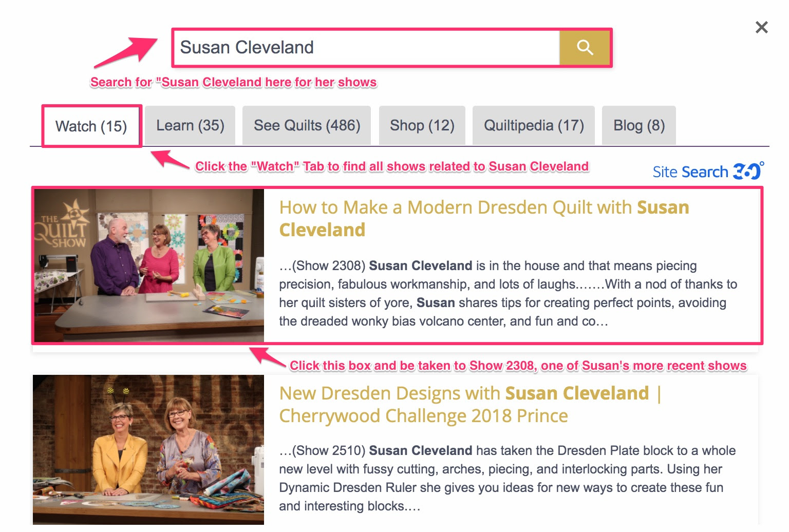The image size is (789, 532).
Task: Click into the Susan Cleveland search field
Action: click(367, 47)
